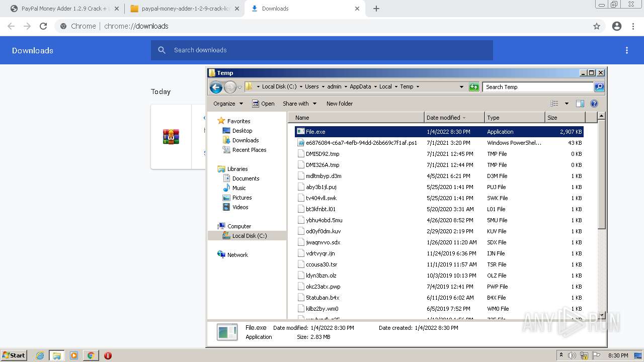Screen dimensions: 644x362
Task: Click the Open toolbar button
Action: click(263, 104)
